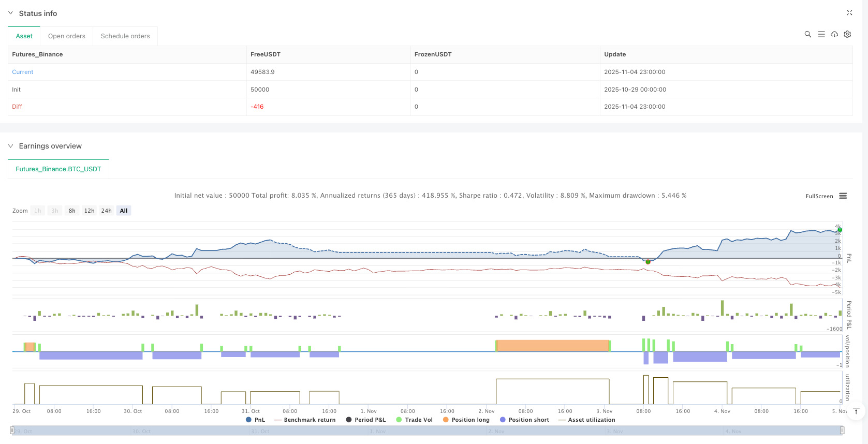Open the settings gear icon
Viewport: 868px width, 444px height.
coord(847,34)
